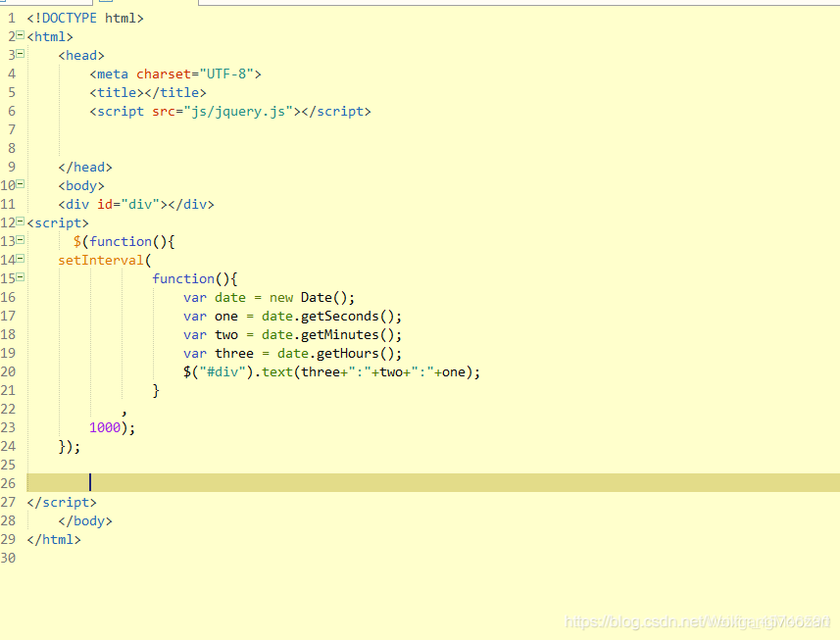
Task: Collapse the body tag fold on line 10
Action: [21, 184]
